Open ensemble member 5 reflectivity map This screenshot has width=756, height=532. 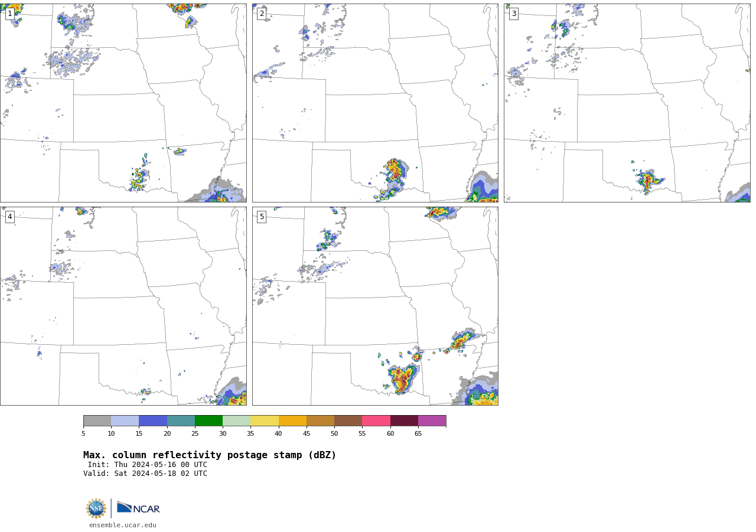click(375, 306)
